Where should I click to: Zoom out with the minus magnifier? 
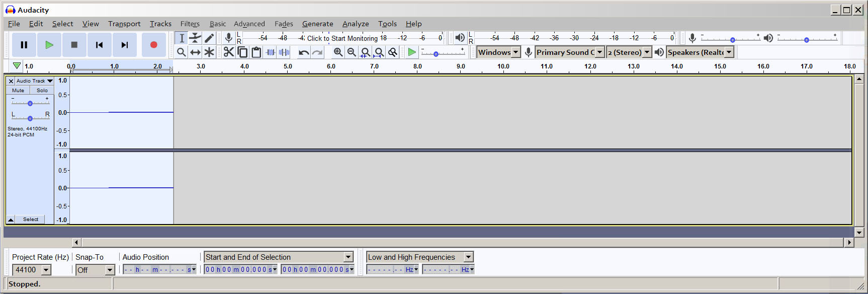(x=352, y=52)
